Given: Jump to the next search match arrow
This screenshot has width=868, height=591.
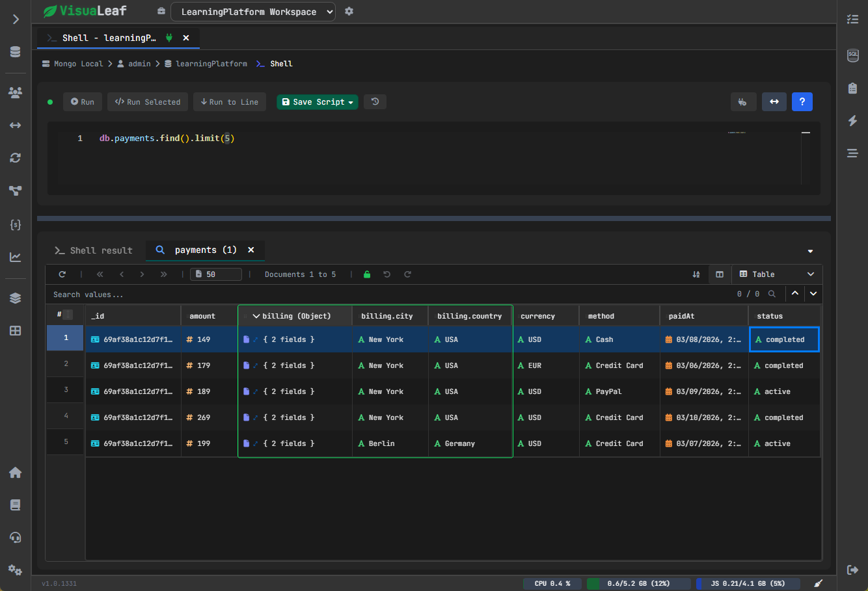Looking at the screenshot, I should (813, 294).
